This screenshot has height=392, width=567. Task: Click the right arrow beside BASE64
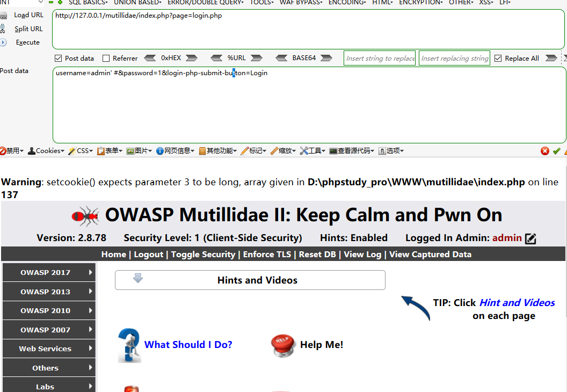[326, 58]
